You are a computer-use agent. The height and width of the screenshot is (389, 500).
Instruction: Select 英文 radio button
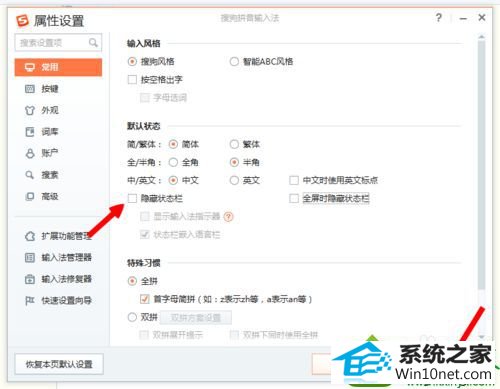(234, 180)
